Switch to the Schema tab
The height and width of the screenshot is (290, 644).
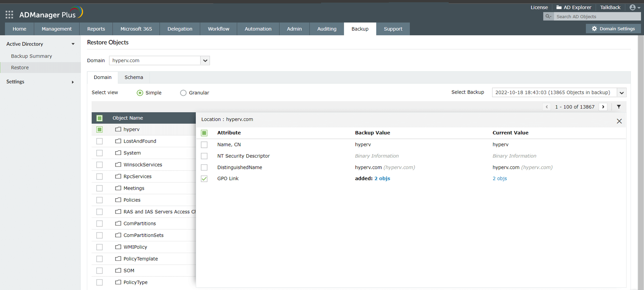click(x=134, y=77)
